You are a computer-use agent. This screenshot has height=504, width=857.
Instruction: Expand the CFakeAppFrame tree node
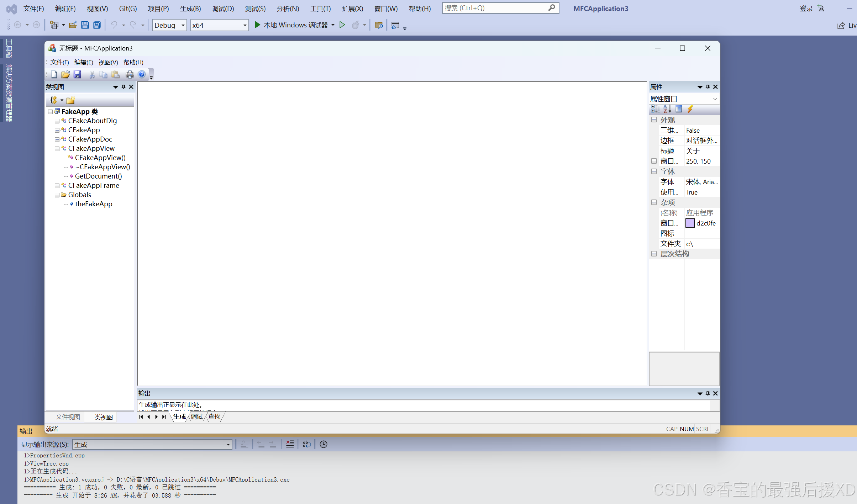tap(57, 186)
